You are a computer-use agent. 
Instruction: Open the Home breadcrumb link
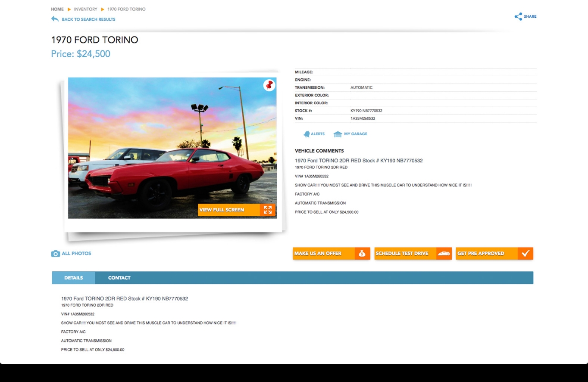(57, 9)
